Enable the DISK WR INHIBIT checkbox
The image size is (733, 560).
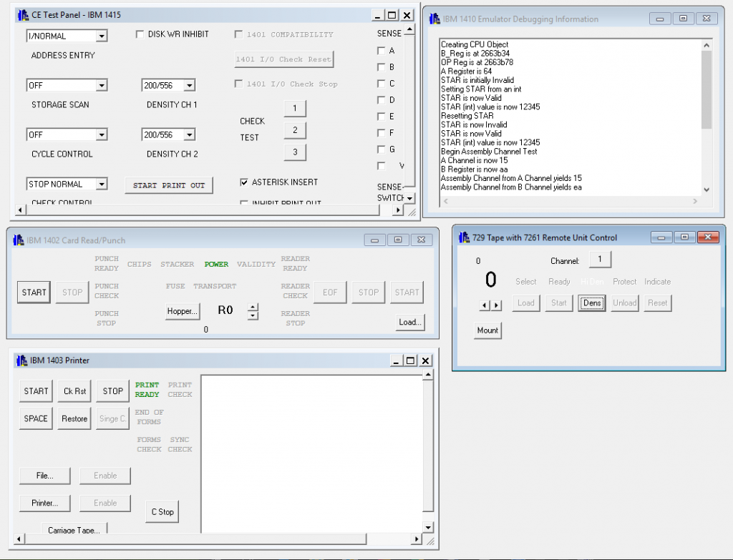140,34
